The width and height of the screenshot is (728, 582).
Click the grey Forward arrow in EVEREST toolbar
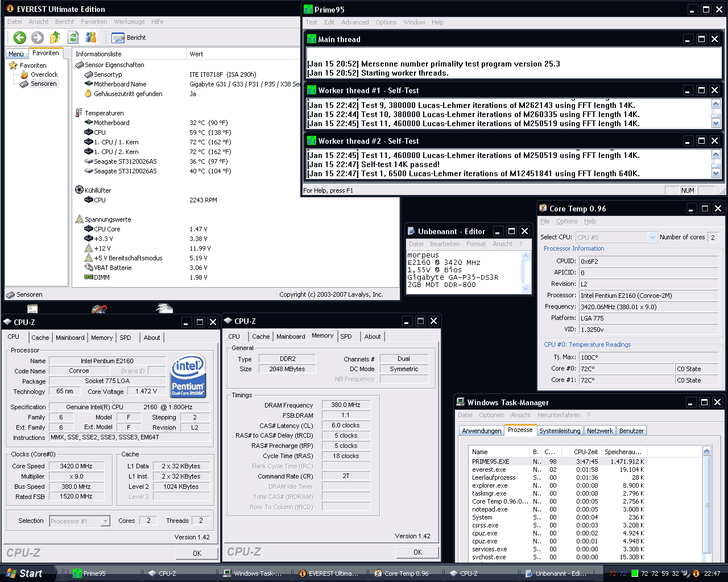point(38,38)
